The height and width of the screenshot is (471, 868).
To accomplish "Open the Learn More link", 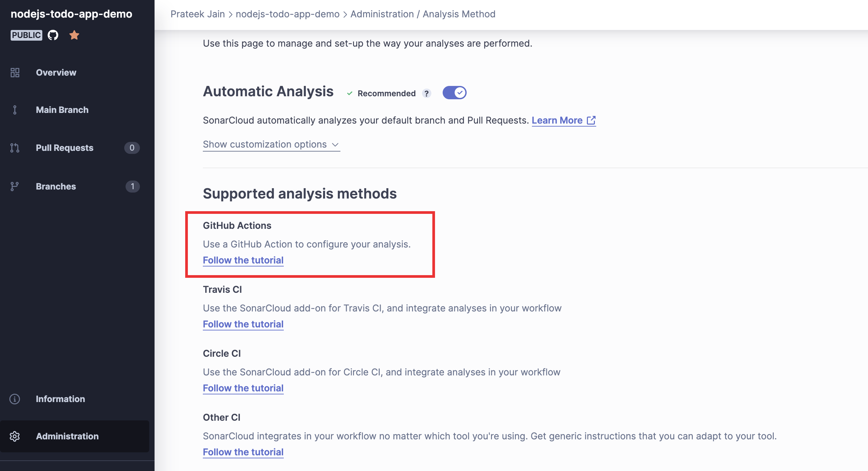I will point(563,120).
